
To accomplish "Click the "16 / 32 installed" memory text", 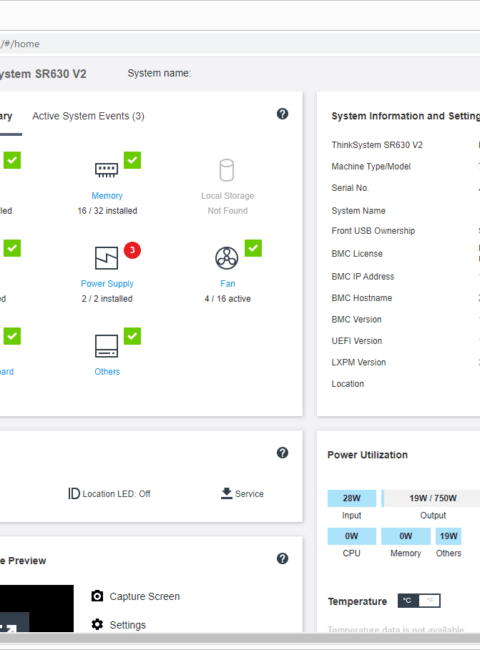I will click(107, 211).
